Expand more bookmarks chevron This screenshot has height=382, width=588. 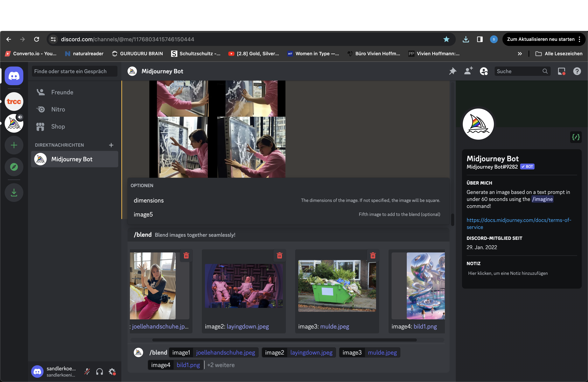(520, 54)
